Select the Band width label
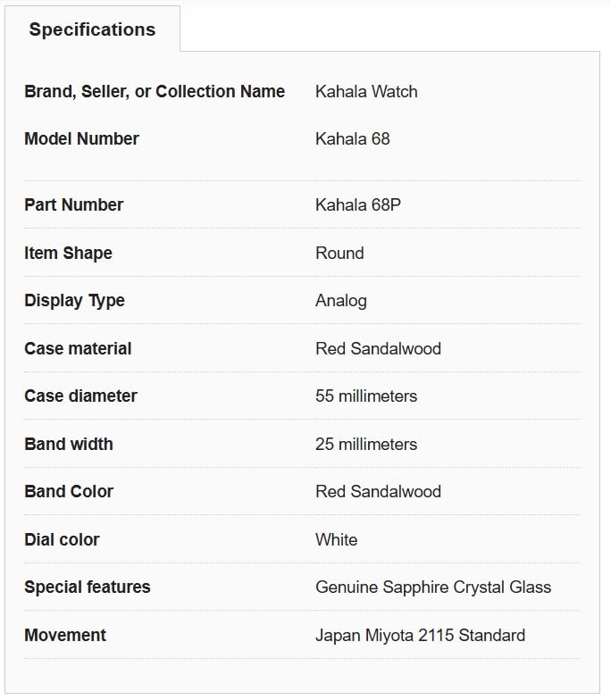 click(69, 444)
